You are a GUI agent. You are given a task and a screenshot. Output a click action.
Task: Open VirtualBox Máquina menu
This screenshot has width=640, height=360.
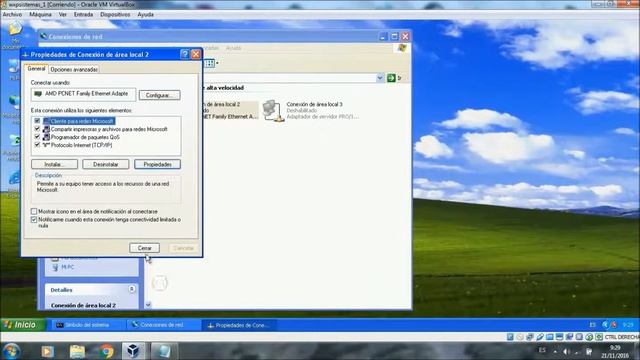[40, 14]
